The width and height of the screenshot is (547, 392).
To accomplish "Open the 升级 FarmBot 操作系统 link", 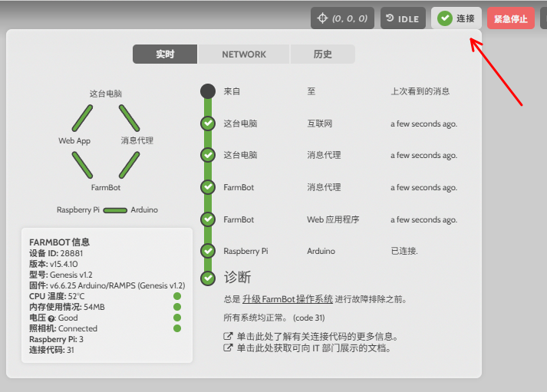I will 288,299.
